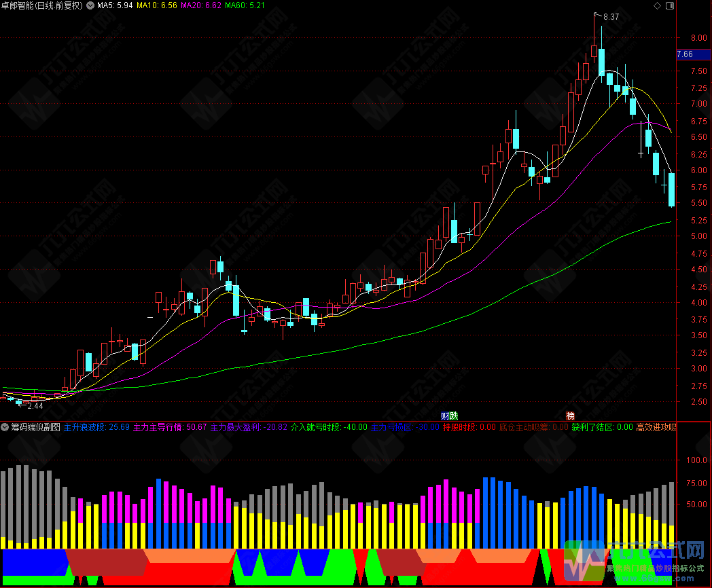Click the 财 info marker
Screen dimensions: 712x588
445,416
